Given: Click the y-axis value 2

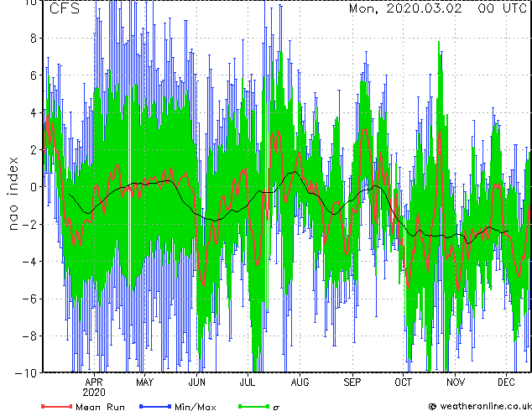Looking at the screenshot, I should [x=34, y=150].
